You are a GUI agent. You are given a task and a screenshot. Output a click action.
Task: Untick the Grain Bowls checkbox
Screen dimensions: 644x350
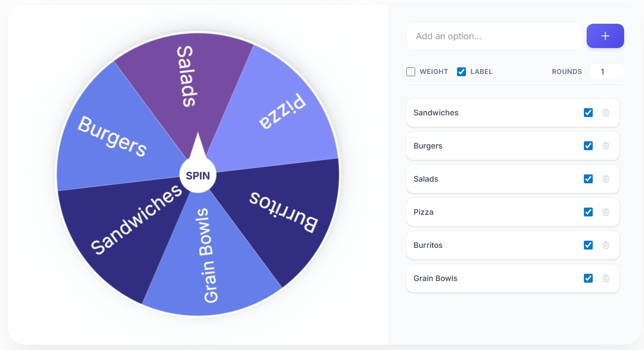(588, 278)
